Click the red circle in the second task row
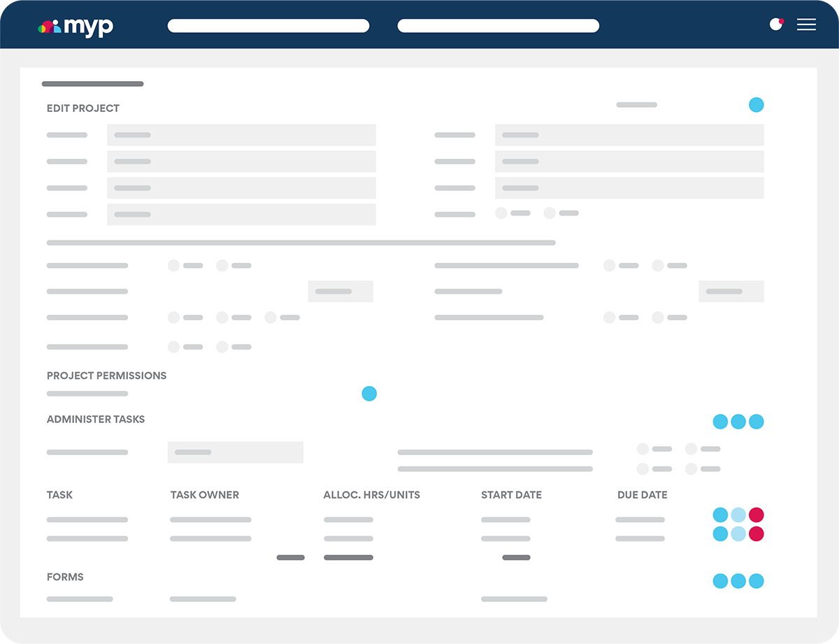 (x=756, y=534)
